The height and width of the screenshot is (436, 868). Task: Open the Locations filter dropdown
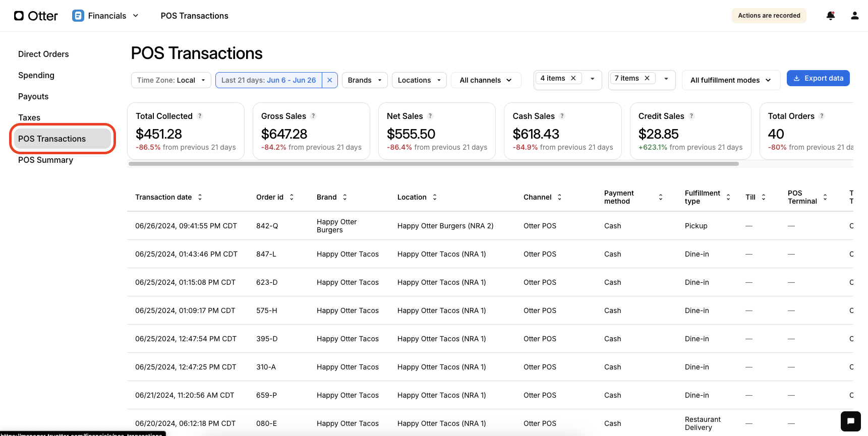pos(419,80)
